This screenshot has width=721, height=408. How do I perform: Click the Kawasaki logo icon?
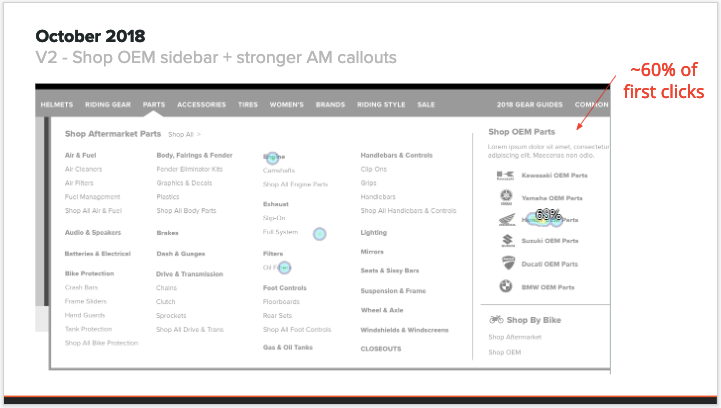click(x=505, y=175)
